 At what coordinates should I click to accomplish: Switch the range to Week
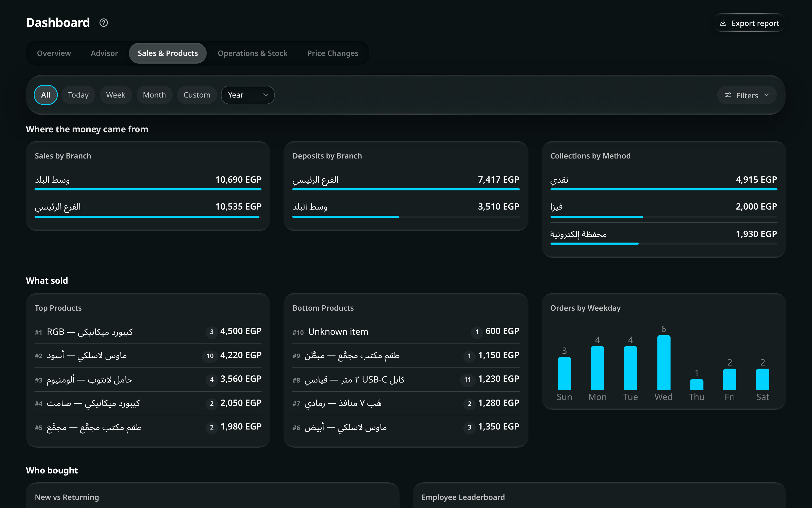pos(115,95)
